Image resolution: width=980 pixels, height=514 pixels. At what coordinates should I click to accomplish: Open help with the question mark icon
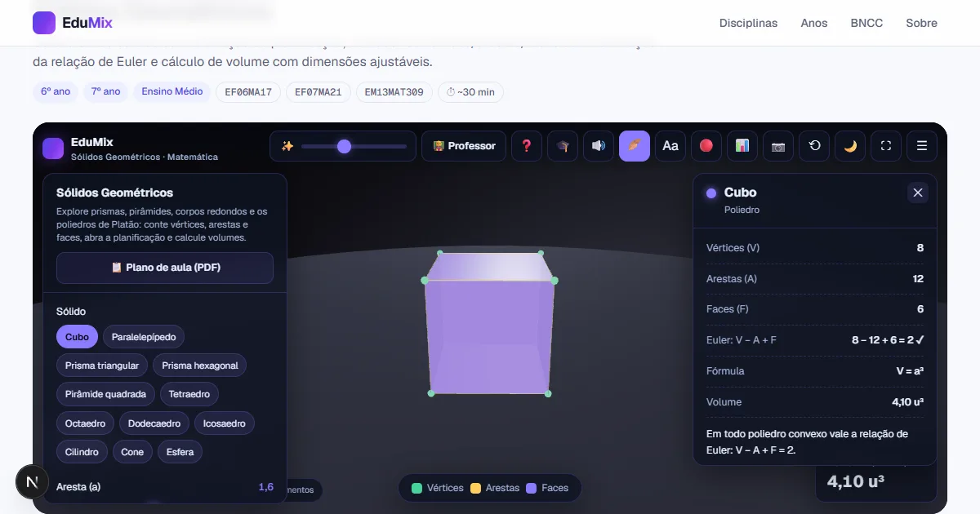tap(527, 146)
